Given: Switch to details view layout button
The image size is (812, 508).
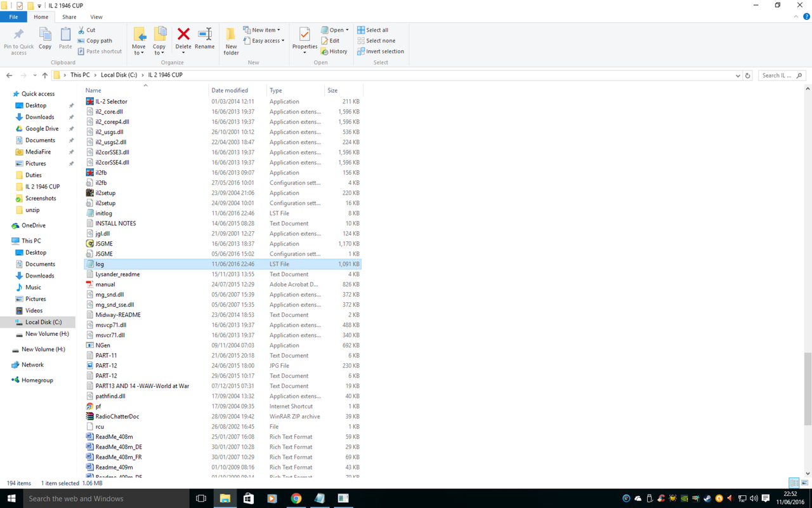Looking at the screenshot, I should click(794, 483).
